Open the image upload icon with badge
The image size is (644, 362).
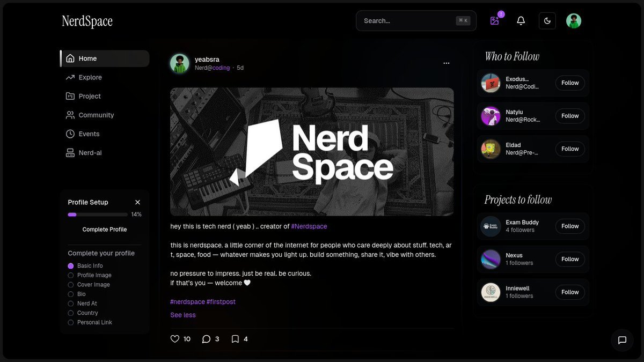click(495, 21)
